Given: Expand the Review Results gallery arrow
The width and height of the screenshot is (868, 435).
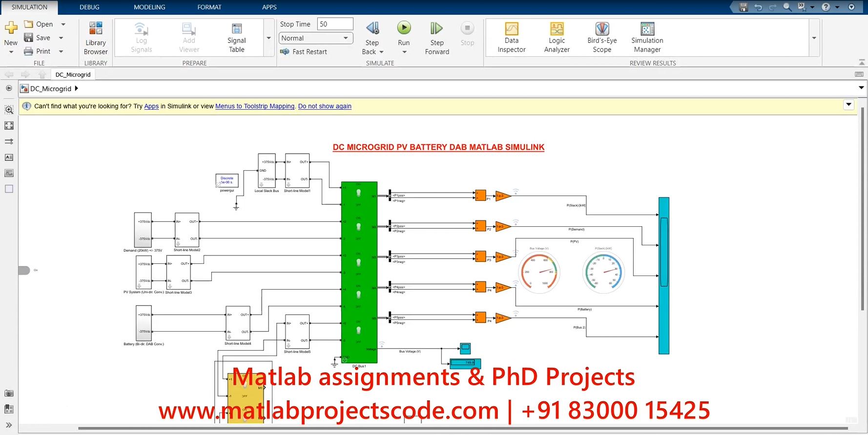Looking at the screenshot, I should click(x=814, y=38).
